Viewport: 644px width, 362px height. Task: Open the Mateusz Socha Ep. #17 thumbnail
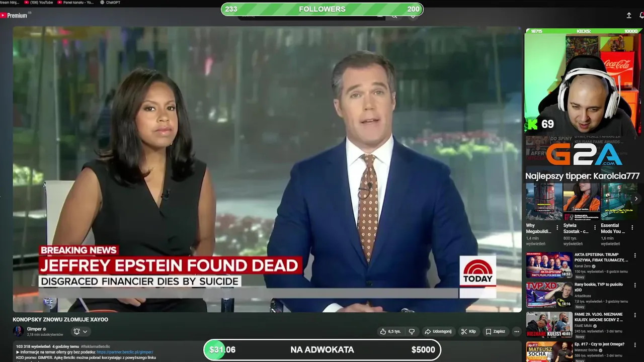549,351
